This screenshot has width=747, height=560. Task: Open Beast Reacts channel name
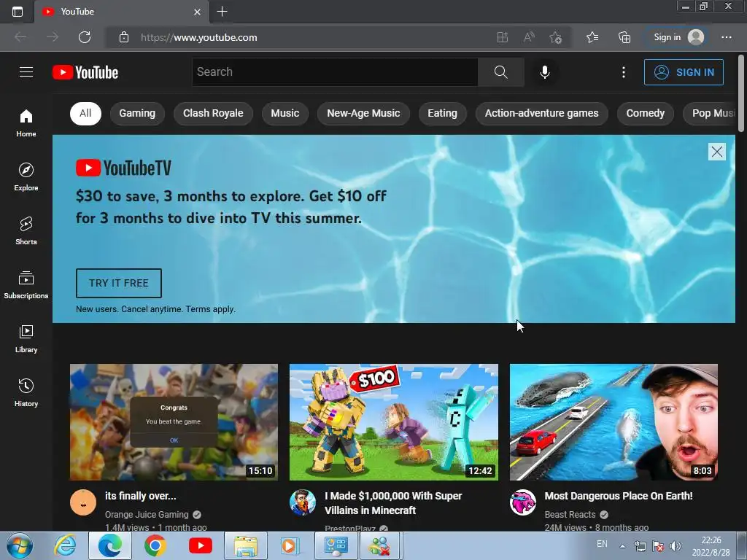tap(570, 514)
